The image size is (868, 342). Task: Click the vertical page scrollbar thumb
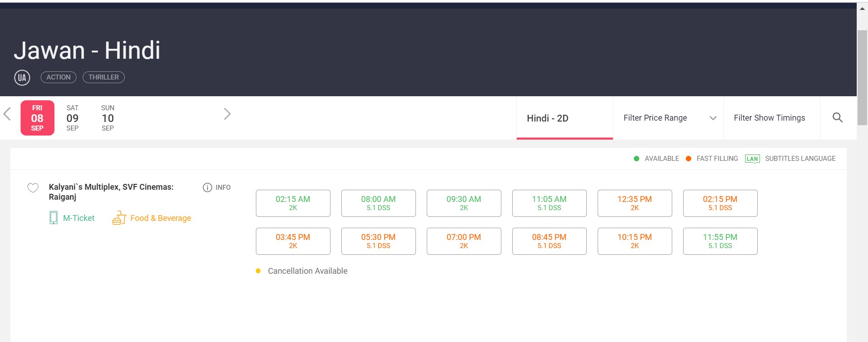tap(862, 77)
